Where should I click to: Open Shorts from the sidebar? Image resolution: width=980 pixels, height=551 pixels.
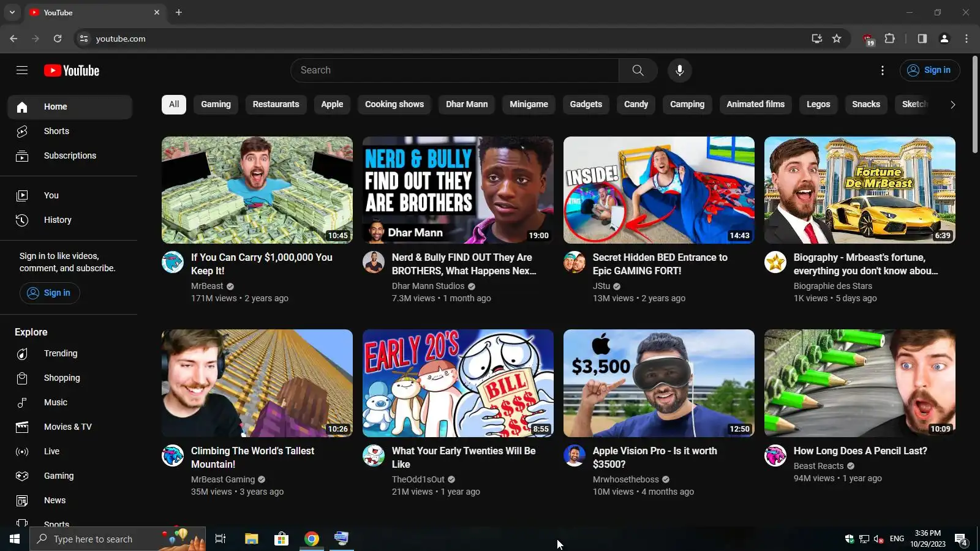coord(70,131)
